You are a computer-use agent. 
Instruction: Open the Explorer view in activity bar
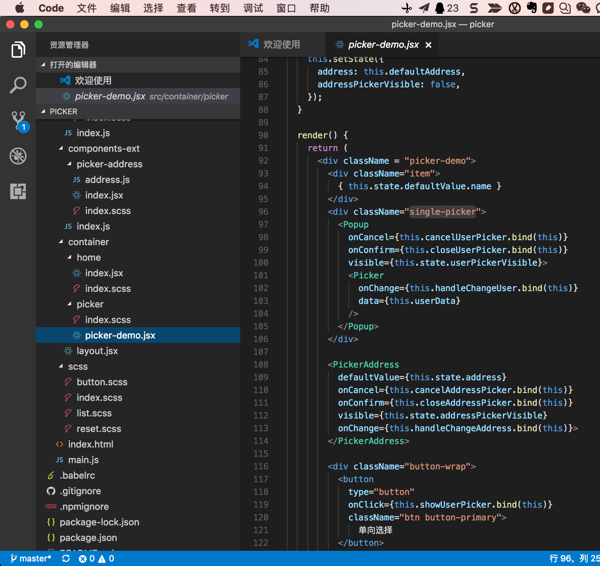click(x=18, y=50)
